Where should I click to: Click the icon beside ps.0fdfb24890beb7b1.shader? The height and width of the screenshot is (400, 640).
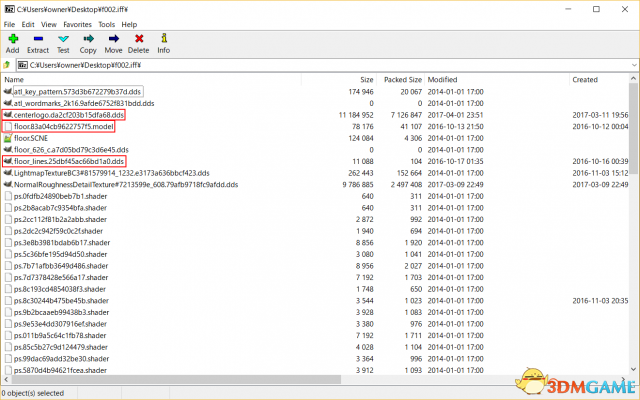[x=8, y=196]
